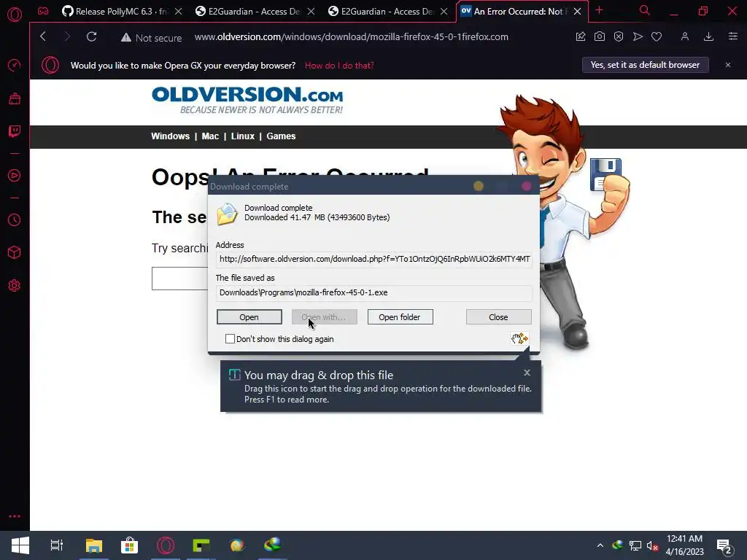Screen dimensions: 747x560
Task: Open Task View on taskbar
Action: coord(57,545)
